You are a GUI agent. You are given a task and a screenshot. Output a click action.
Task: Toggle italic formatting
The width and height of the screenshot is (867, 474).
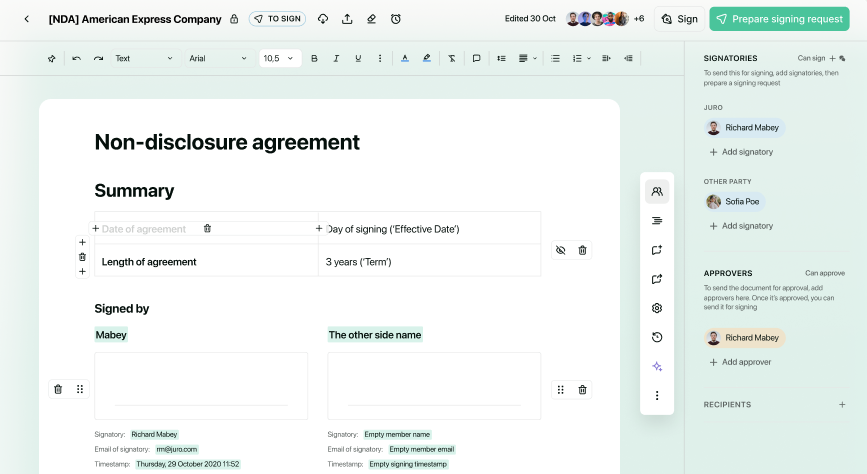pyautogui.click(x=336, y=59)
